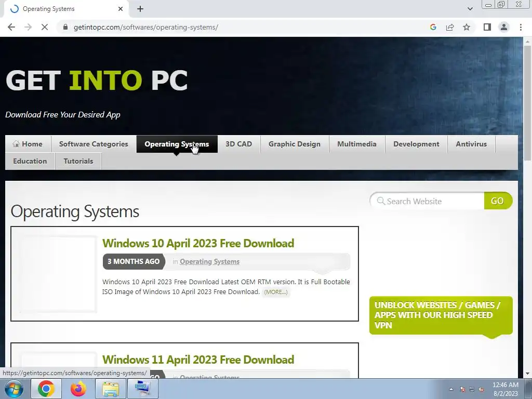
Task: Open Chrome three-dot menu
Action: coord(521,27)
